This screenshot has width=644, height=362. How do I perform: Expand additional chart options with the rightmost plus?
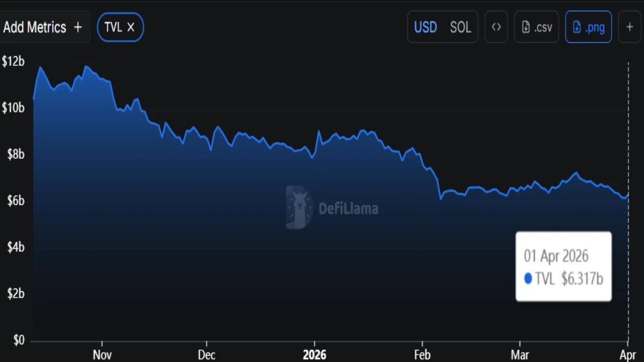pyautogui.click(x=630, y=27)
